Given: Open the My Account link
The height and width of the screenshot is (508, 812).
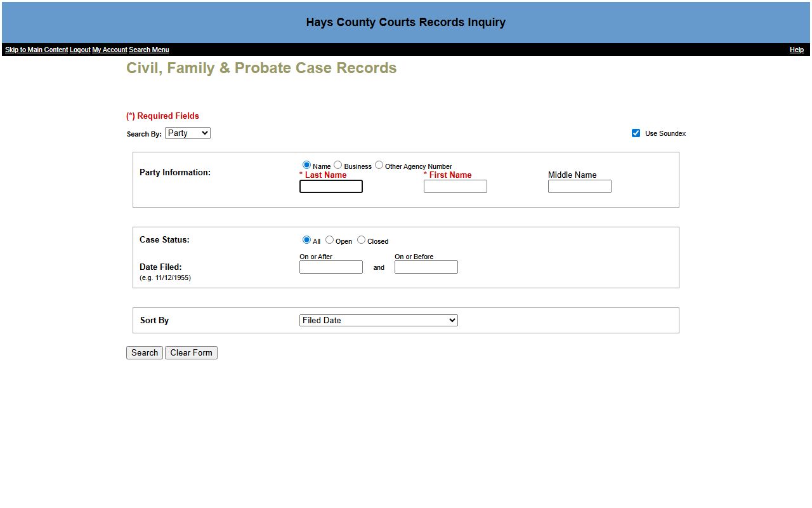Looking at the screenshot, I should 110,50.
